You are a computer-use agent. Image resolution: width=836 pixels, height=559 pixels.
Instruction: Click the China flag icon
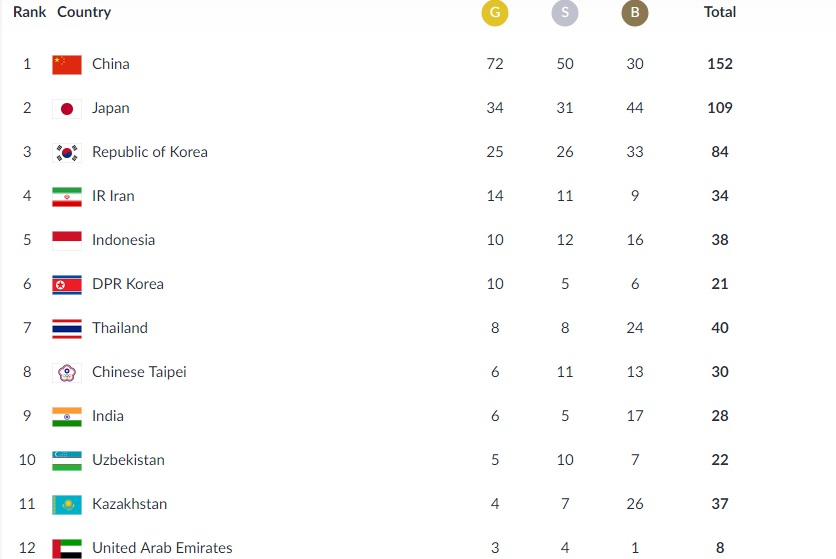(x=67, y=64)
